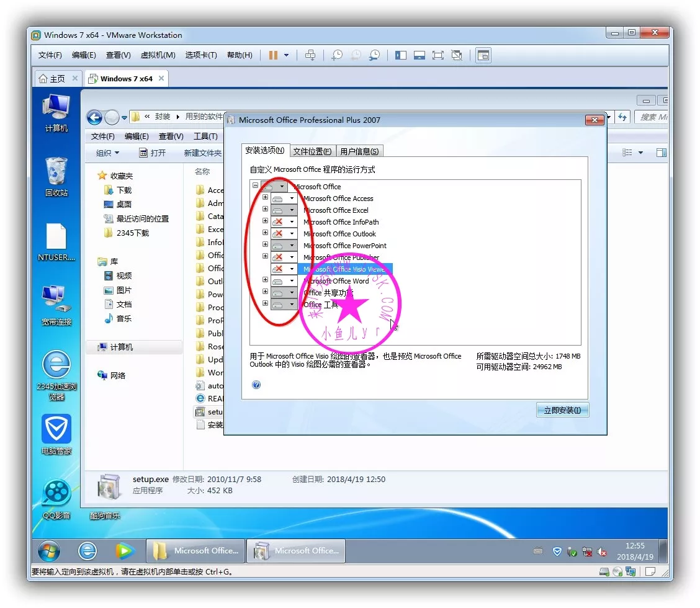Click the VMware pause virtual machine icon
Viewport: 700px width, 608px height.
click(273, 55)
